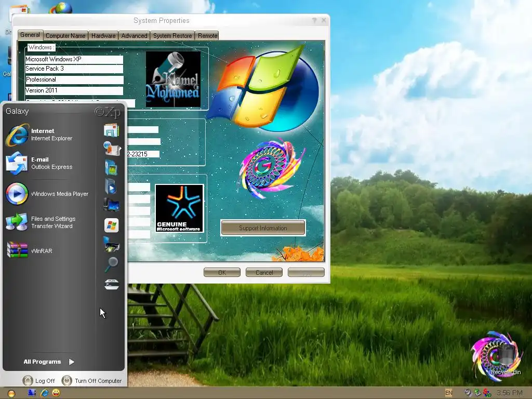
Task: Click the colorful G swirl logo
Action: [x=271, y=168]
